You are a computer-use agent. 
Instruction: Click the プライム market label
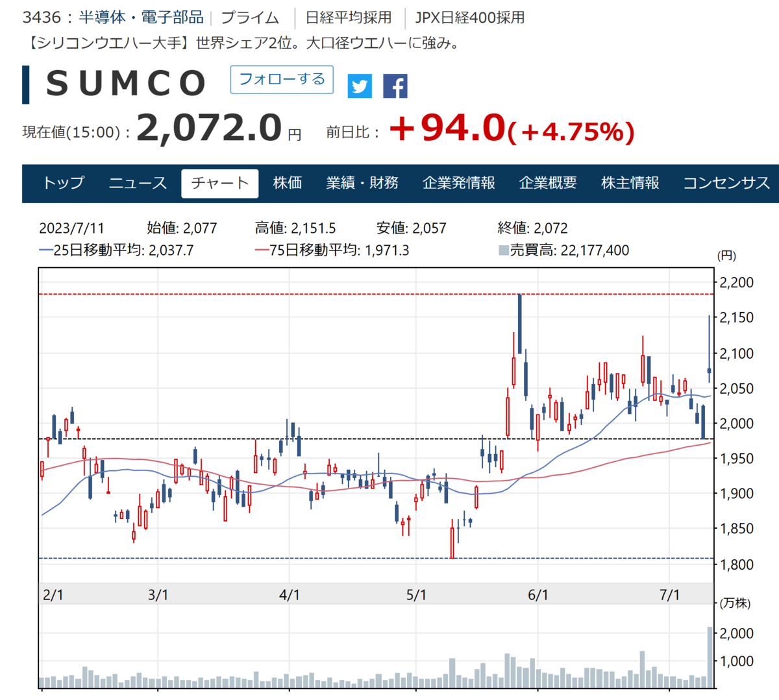coord(250,18)
